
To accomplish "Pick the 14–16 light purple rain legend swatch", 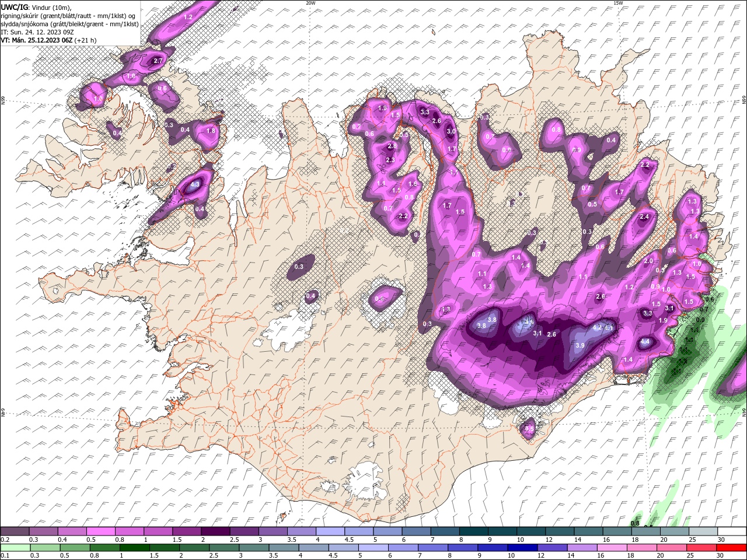I will click(583, 548).
